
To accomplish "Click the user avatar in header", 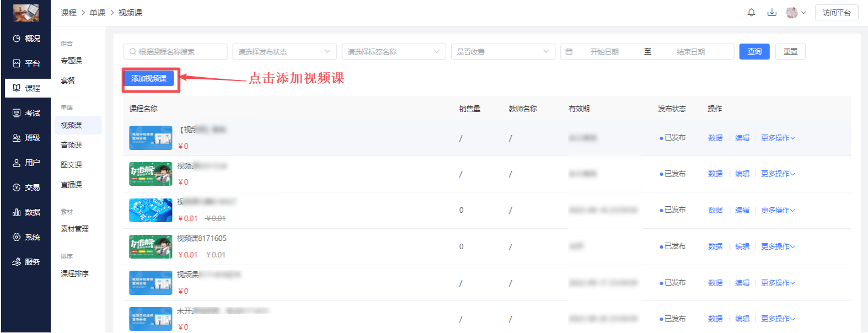I will tap(791, 13).
